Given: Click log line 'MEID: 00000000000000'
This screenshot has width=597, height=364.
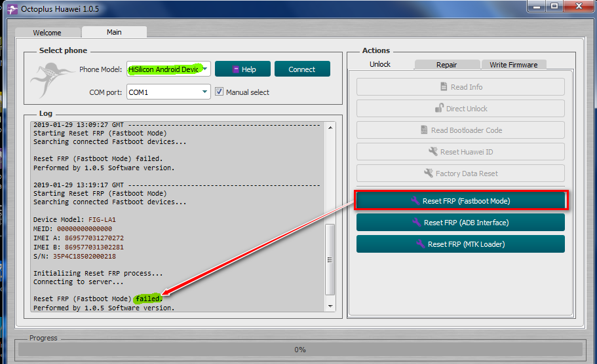Looking at the screenshot, I should pos(73,228).
